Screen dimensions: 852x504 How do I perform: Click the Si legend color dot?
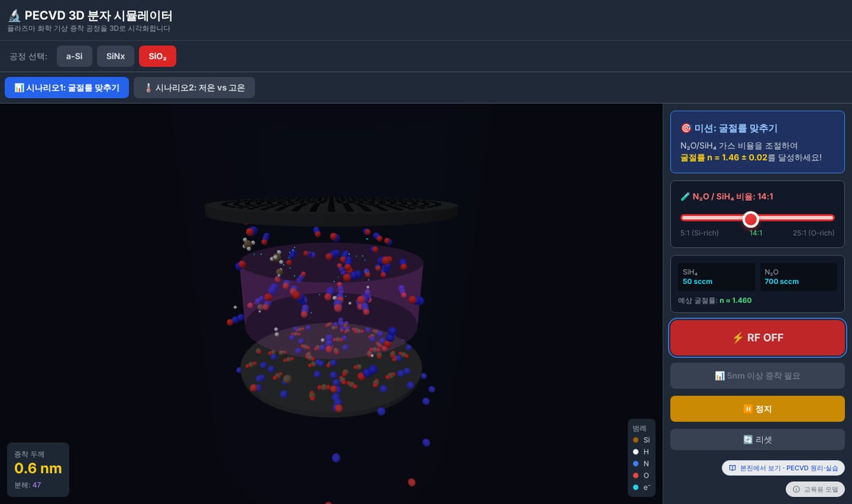click(635, 440)
